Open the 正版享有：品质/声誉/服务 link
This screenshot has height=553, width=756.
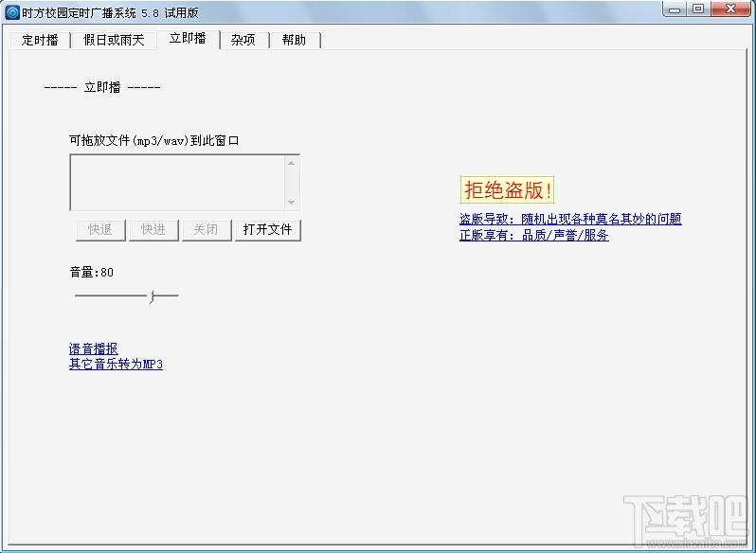(533, 235)
